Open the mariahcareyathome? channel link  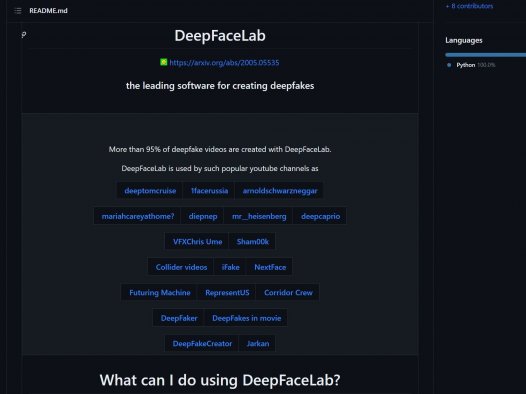pos(138,216)
